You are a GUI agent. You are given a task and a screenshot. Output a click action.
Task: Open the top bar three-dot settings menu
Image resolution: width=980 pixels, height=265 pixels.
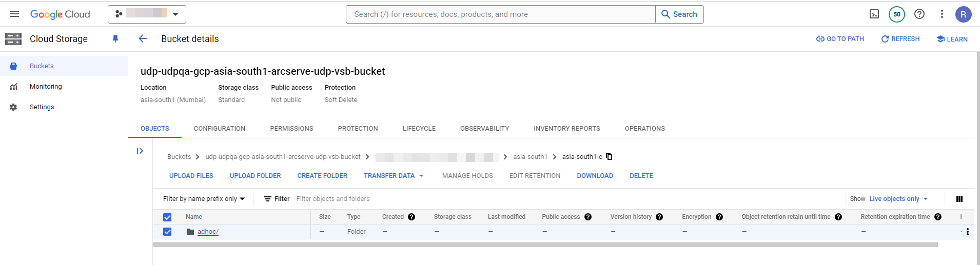[x=942, y=14]
